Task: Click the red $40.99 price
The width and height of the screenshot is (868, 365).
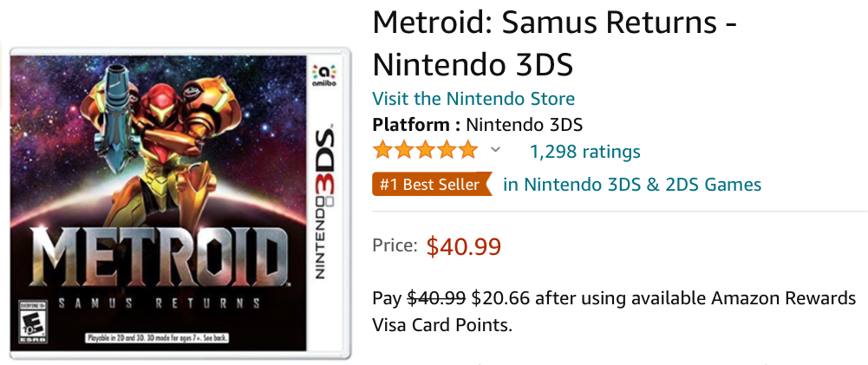Action: coord(463,246)
